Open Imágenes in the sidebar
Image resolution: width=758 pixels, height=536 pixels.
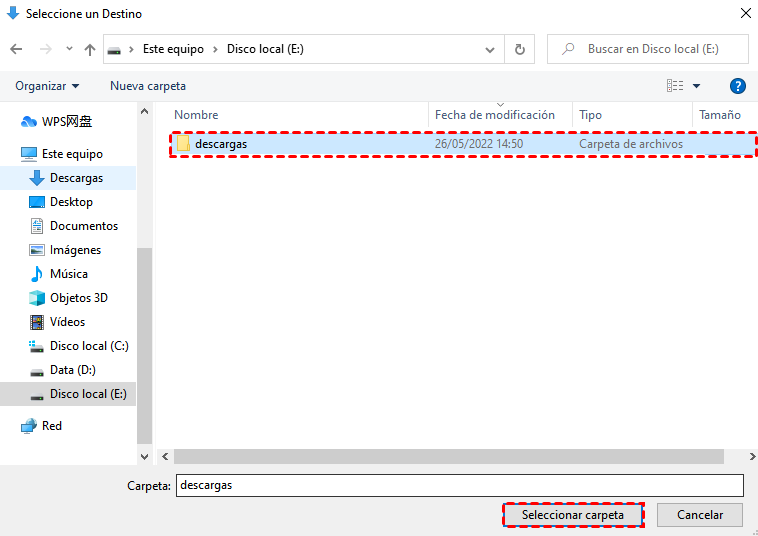(75, 250)
